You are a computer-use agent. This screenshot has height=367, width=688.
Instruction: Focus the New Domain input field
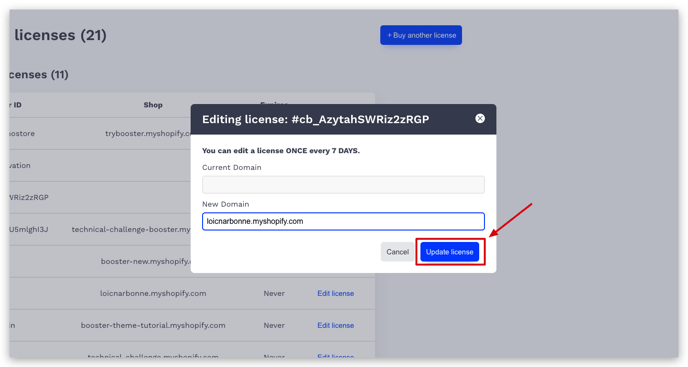pos(343,221)
